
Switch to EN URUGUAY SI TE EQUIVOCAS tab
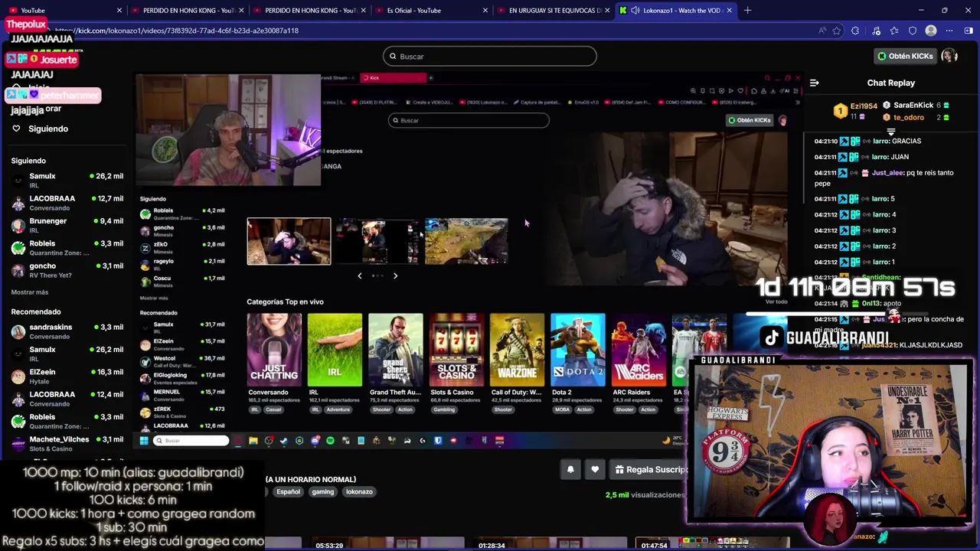555,11
